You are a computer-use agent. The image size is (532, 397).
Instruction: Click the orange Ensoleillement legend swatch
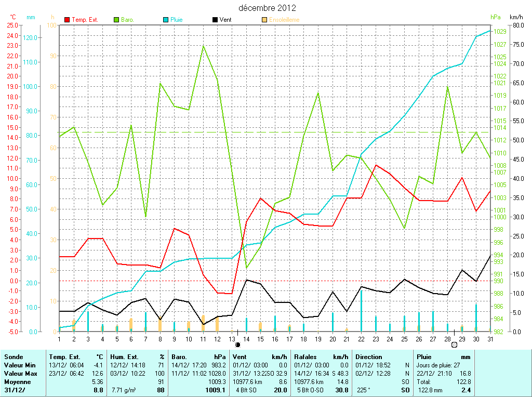click(264, 20)
